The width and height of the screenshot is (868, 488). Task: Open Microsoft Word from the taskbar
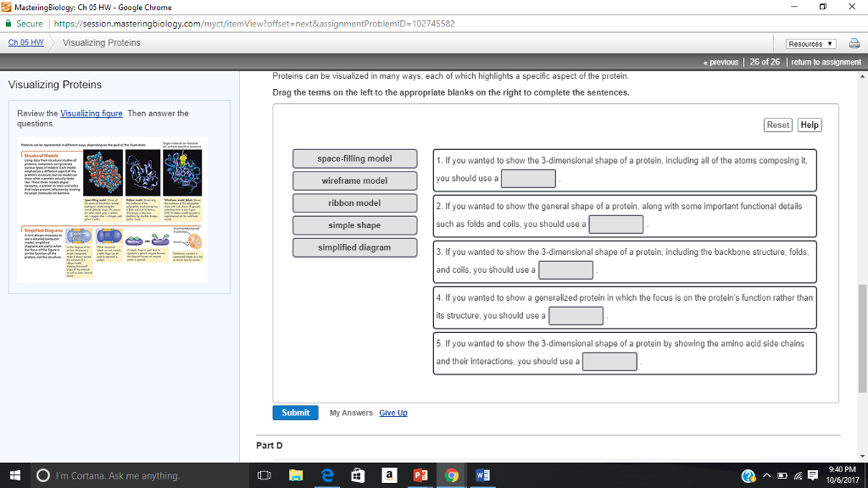coord(481,475)
